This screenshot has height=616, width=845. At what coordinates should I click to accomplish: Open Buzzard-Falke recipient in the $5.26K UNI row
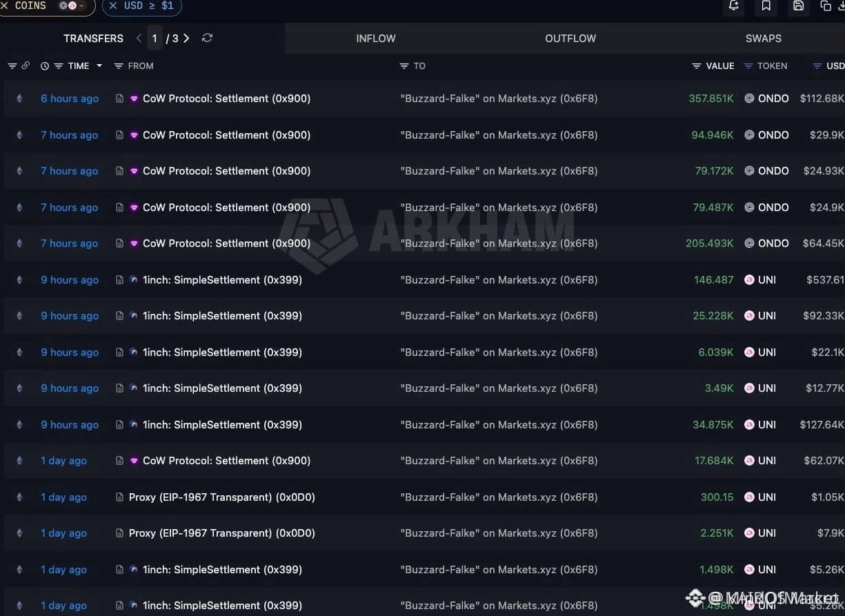(499, 570)
